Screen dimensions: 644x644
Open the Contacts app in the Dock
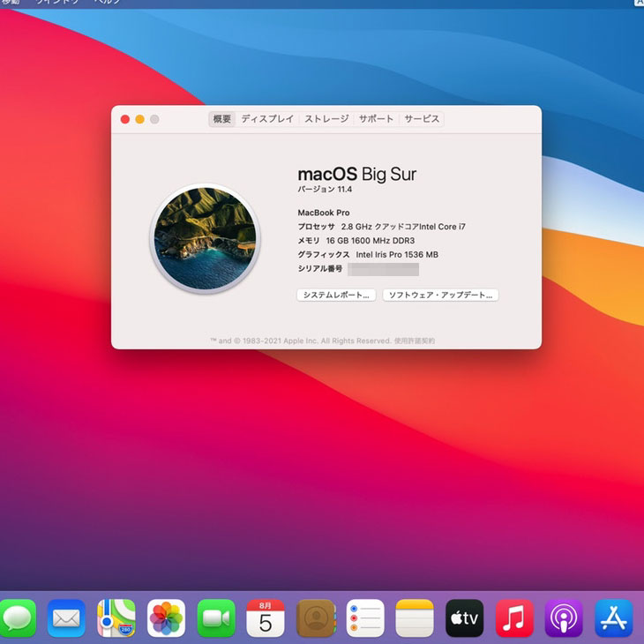315,618
